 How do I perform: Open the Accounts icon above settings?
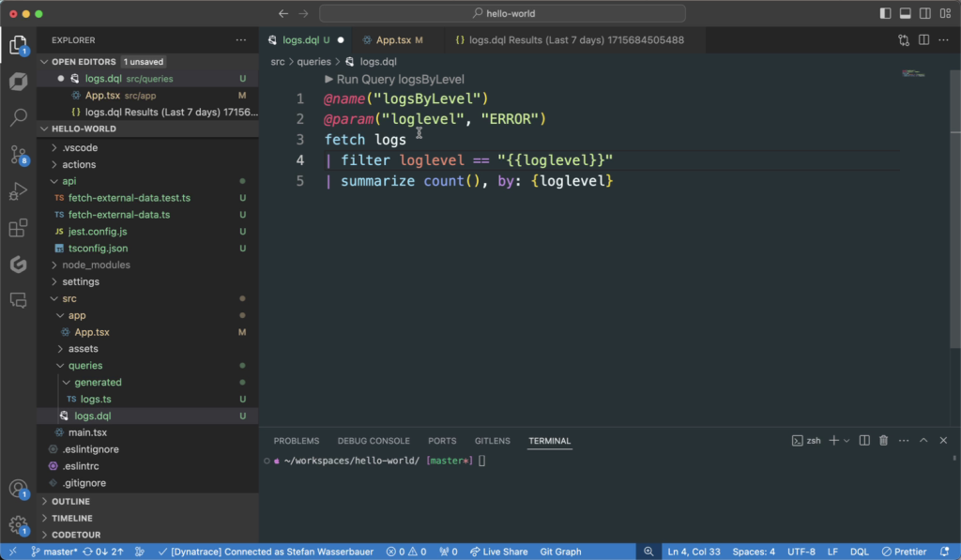19,488
